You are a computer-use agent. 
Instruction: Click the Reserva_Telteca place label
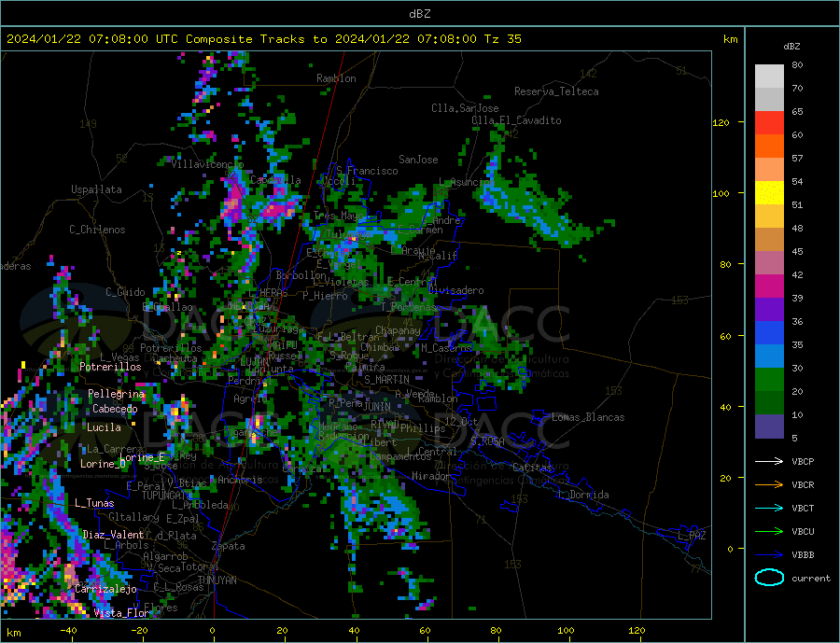tap(556, 91)
